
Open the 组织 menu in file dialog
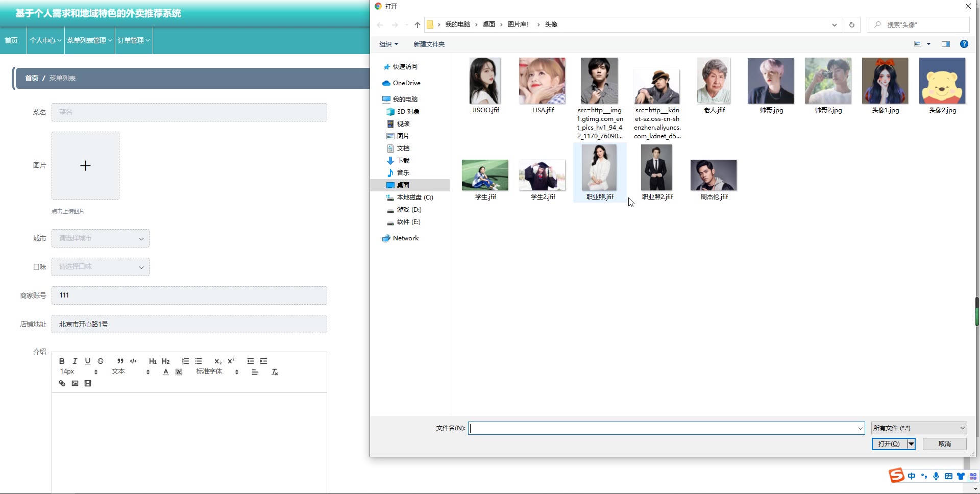pos(388,44)
